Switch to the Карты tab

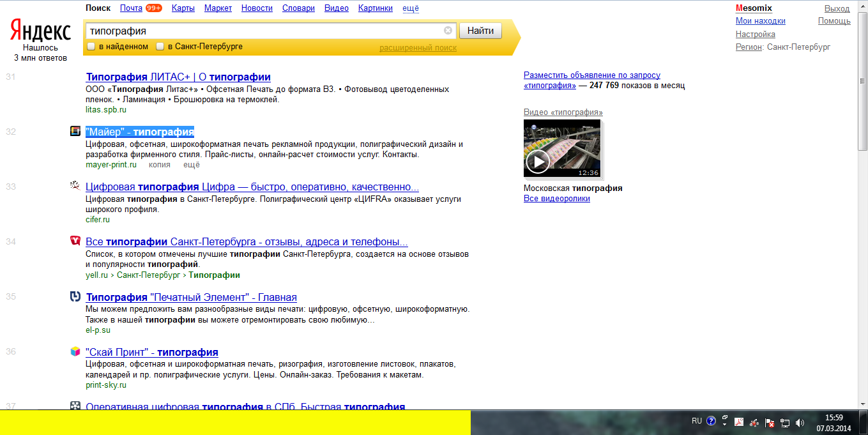[x=183, y=8]
